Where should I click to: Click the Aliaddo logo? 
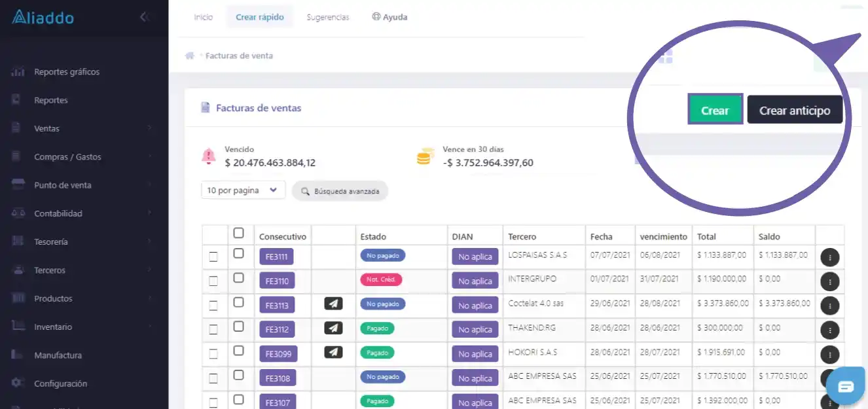[43, 17]
